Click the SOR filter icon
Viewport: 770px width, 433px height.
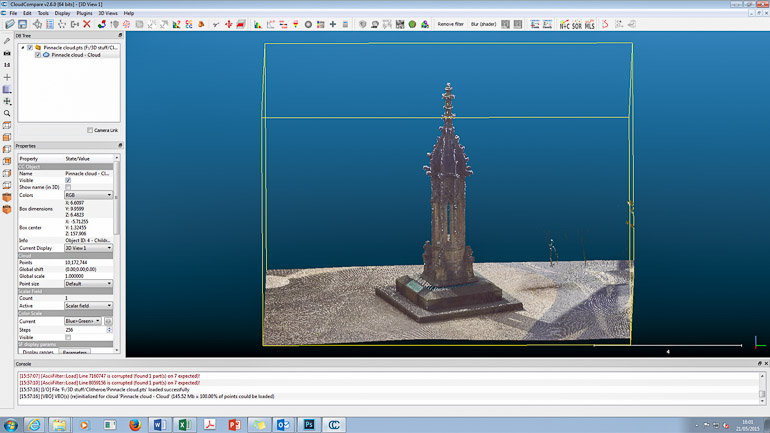coord(578,24)
